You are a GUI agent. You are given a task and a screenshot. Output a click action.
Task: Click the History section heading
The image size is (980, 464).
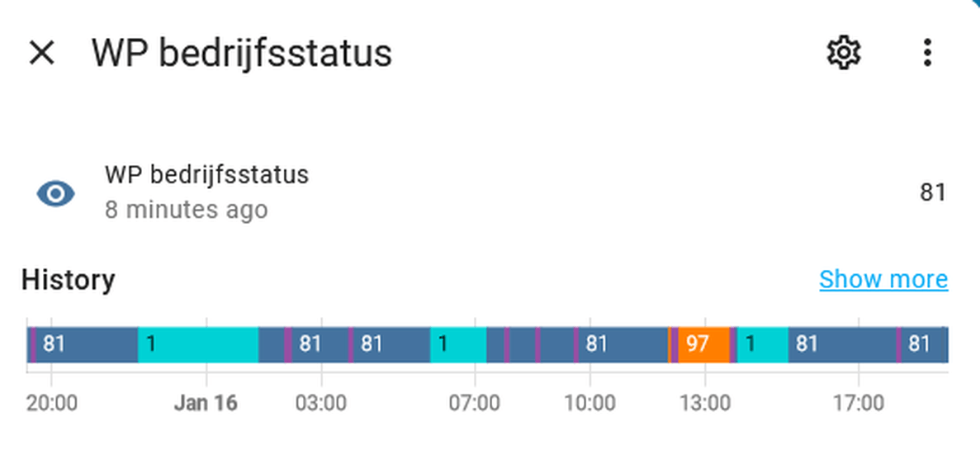68,280
